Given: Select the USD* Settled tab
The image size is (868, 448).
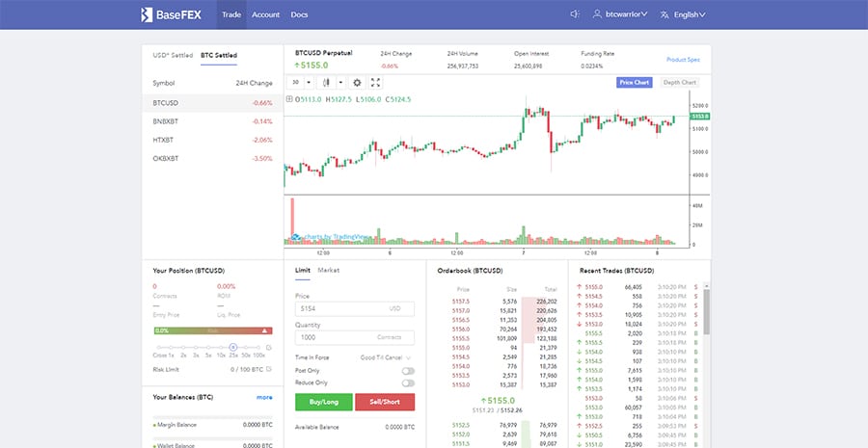Looking at the screenshot, I should click(x=173, y=55).
